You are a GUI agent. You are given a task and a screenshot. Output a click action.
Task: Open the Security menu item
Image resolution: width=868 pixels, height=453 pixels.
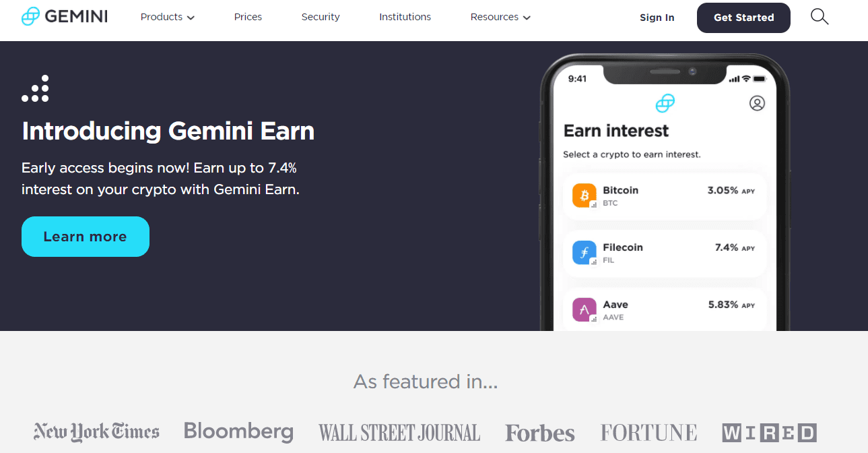click(x=321, y=17)
